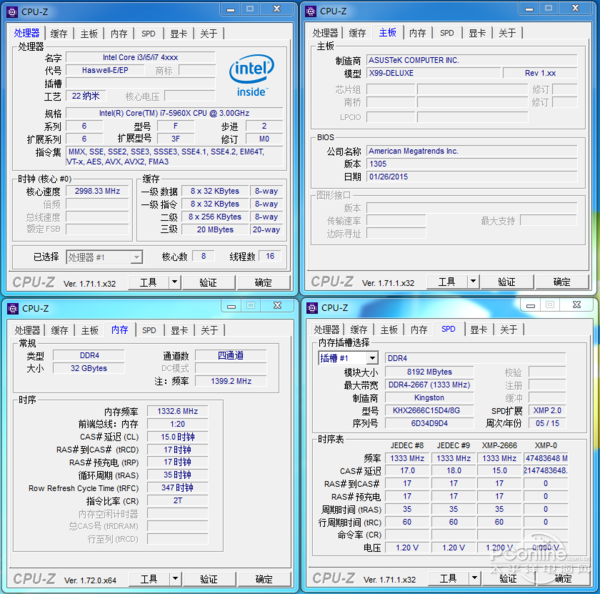Viewport: 600px width, 594px height.
Task: Open 缓存 tab in the motherboard window
Action: point(357,33)
